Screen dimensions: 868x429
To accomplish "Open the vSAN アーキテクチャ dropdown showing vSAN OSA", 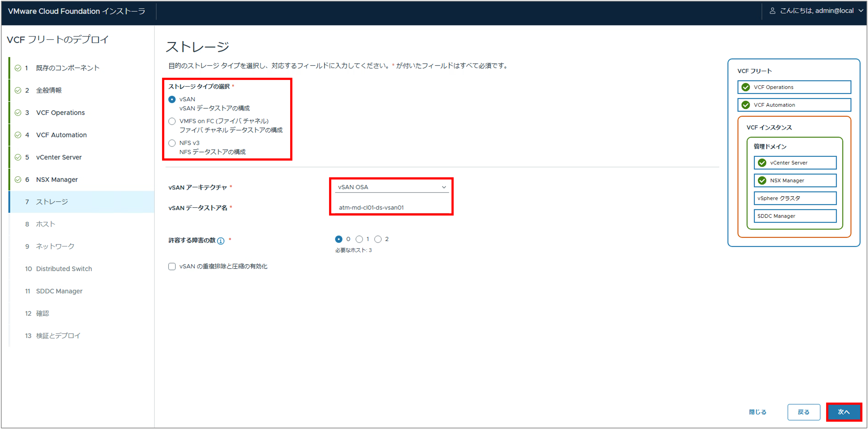I will [x=392, y=187].
